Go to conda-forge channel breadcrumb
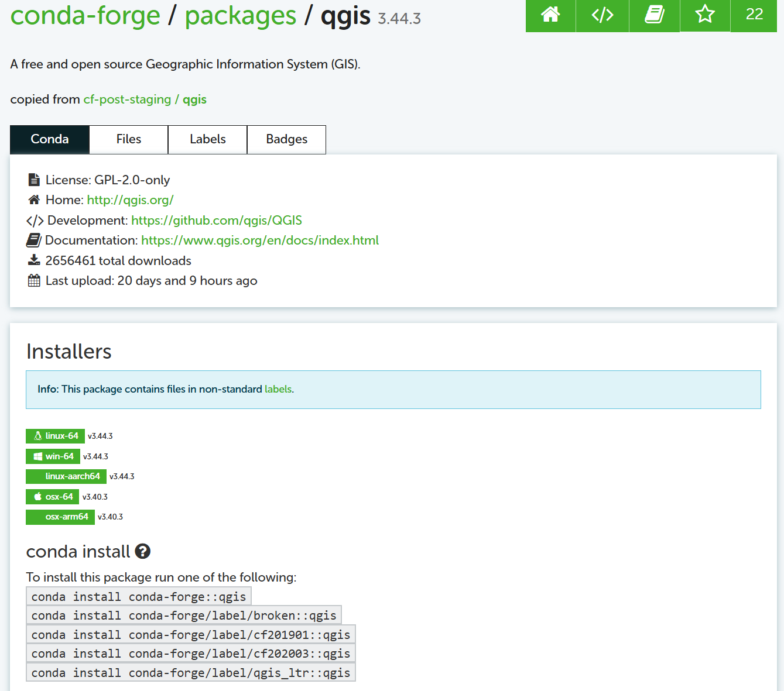The height and width of the screenshot is (691, 784). tap(85, 15)
